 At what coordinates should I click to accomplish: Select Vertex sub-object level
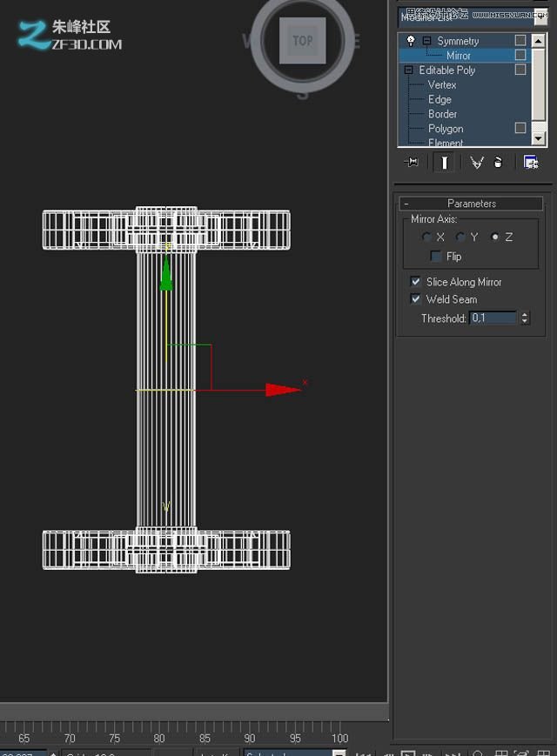(442, 85)
